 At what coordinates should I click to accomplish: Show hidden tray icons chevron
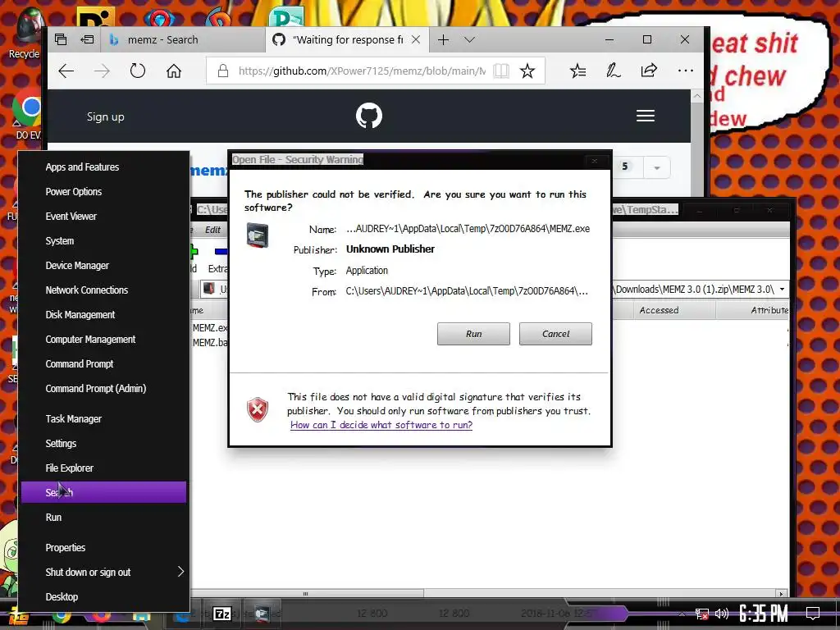coord(682,614)
